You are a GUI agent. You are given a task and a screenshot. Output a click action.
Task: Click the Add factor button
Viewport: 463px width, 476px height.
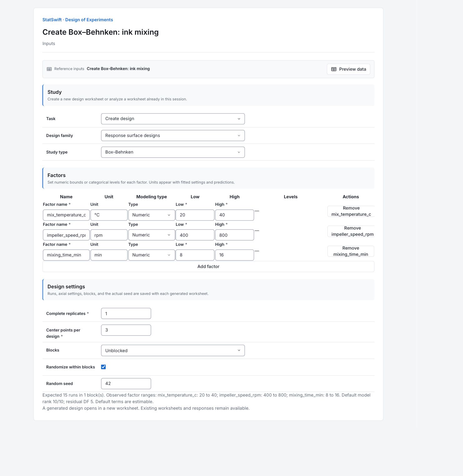[209, 266]
